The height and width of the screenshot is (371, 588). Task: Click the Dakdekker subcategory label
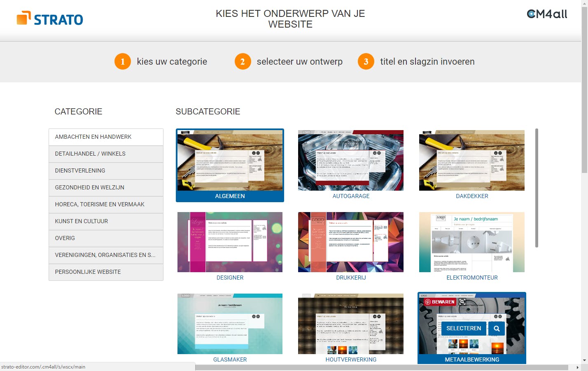click(x=472, y=196)
